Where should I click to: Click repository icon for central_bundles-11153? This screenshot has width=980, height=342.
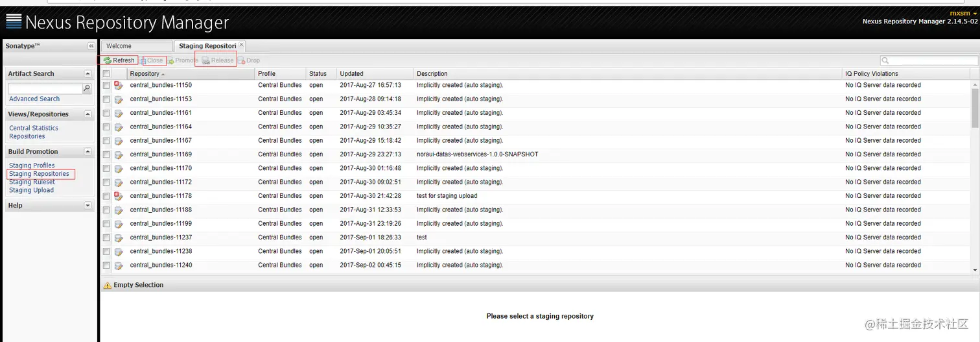click(x=119, y=99)
